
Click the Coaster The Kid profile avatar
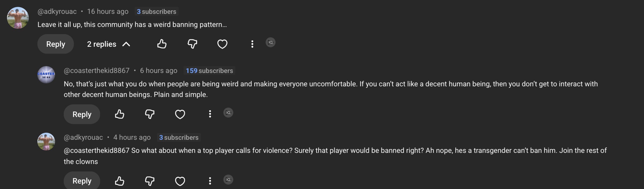click(46, 75)
